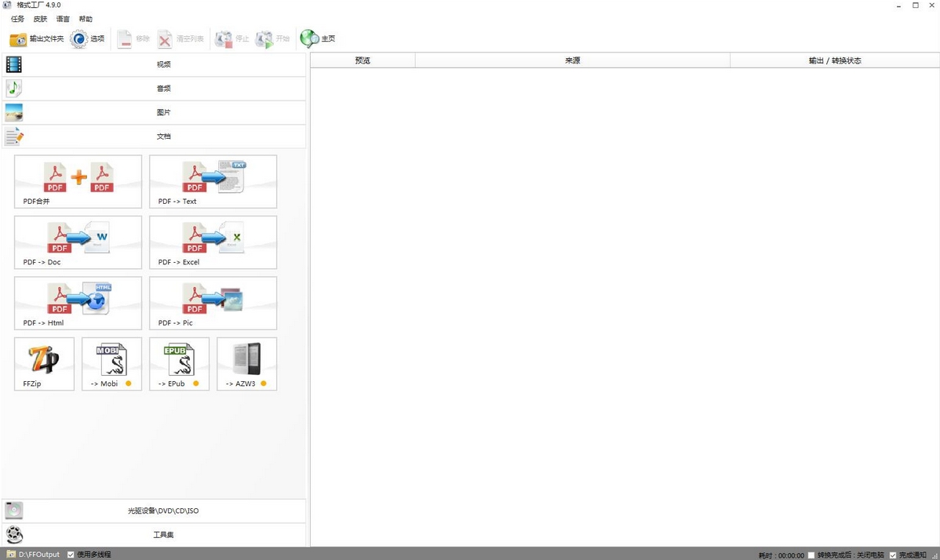Select the PDF -> Excel converter
The width and height of the screenshot is (940, 560).
(213, 242)
